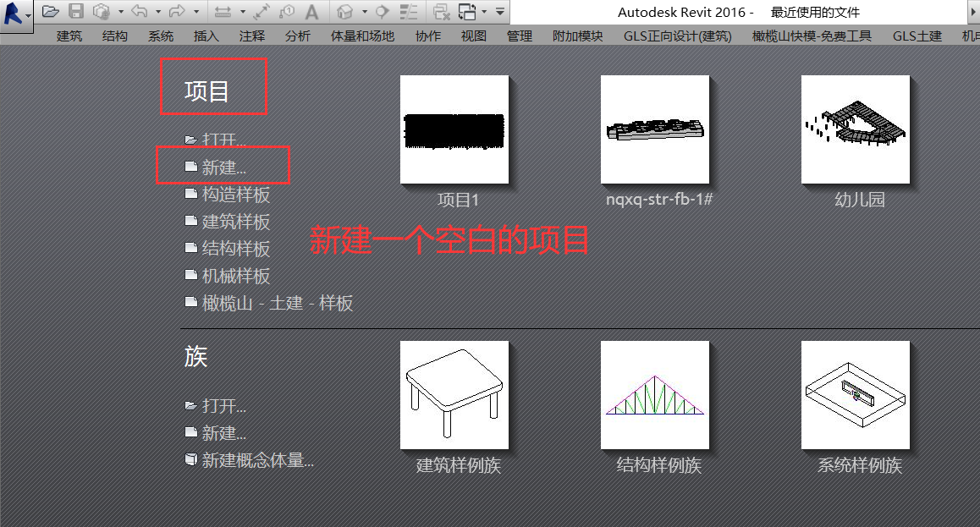Click the Open folder icon in quick access toolbar
The height and width of the screenshot is (527, 980).
point(51,11)
